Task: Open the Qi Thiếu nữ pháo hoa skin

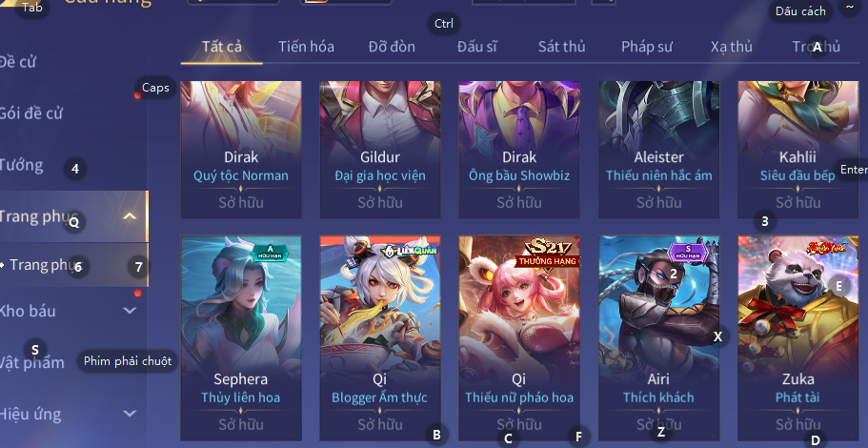Action: 518,337
